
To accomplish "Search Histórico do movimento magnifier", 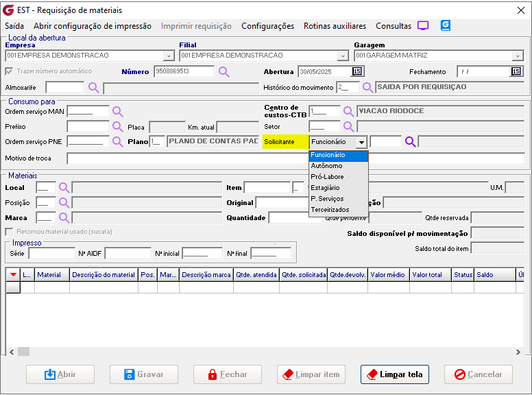I will [367, 88].
